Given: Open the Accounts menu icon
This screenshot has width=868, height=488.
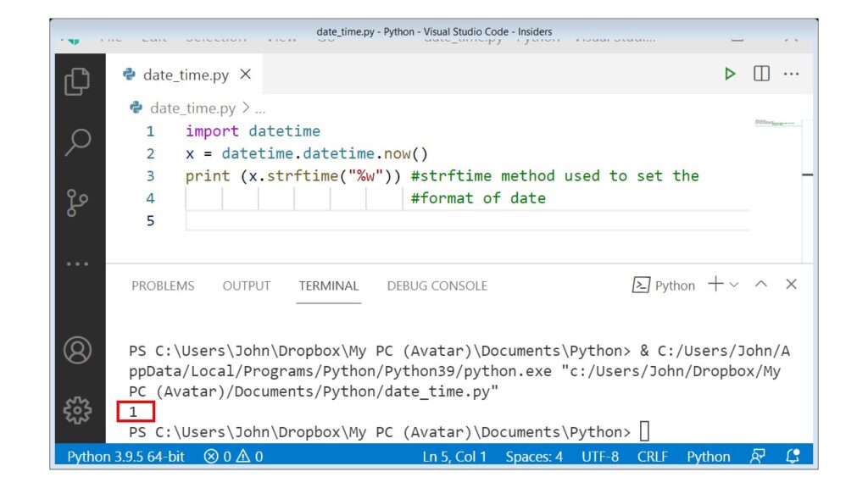Looking at the screenshot, I should [77, 350].
